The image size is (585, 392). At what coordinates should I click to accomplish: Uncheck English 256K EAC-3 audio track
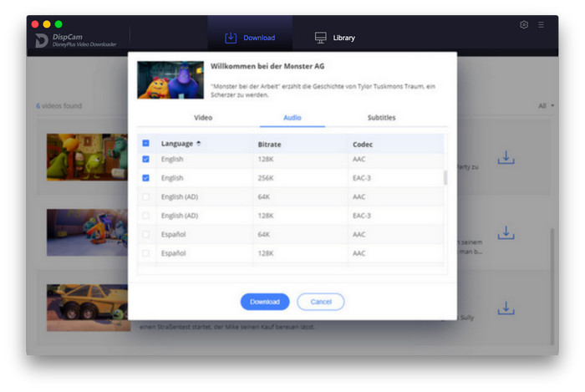(x=146, y=178)
